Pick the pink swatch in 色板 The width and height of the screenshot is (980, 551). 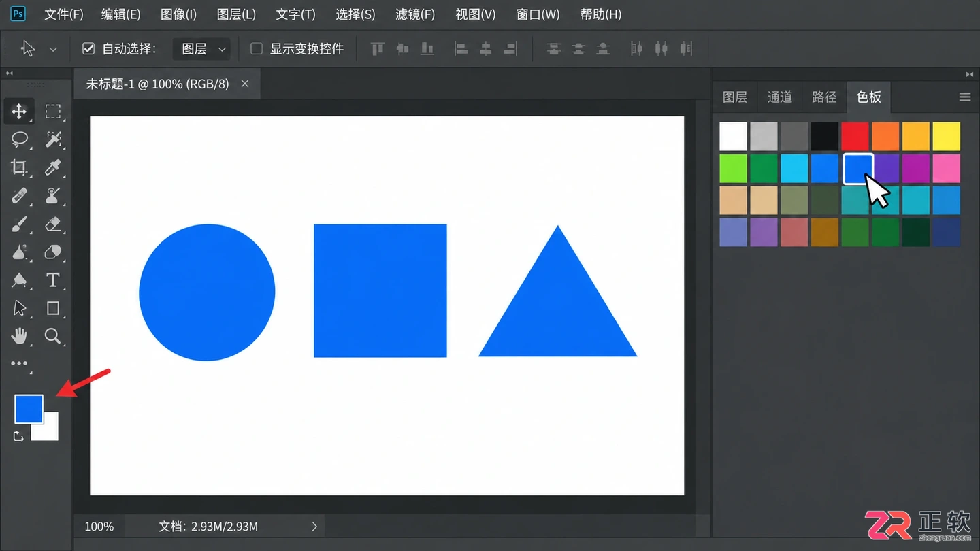tap(946, 168)
